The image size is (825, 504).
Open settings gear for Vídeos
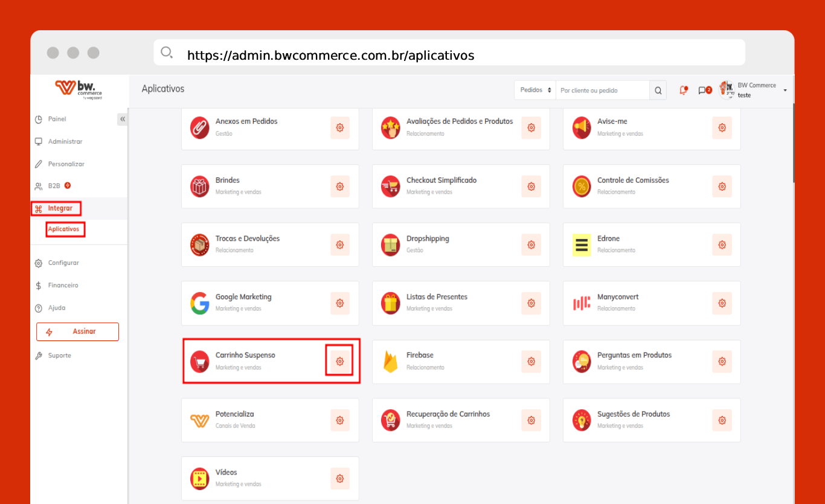340,479
